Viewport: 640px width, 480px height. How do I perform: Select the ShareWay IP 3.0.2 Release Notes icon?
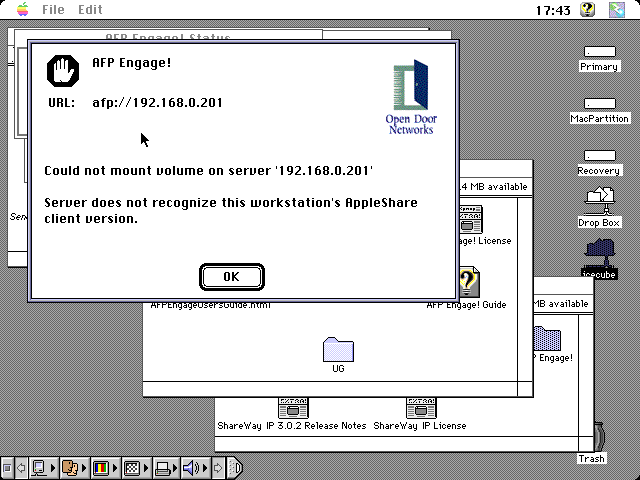click(293, 408)
